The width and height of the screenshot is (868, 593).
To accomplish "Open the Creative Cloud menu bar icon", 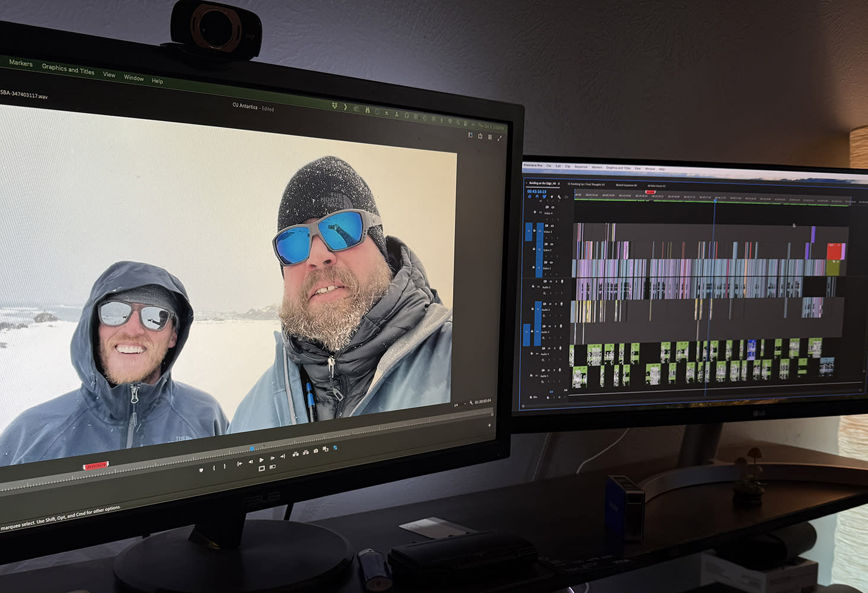I will (x=356, y=109).
